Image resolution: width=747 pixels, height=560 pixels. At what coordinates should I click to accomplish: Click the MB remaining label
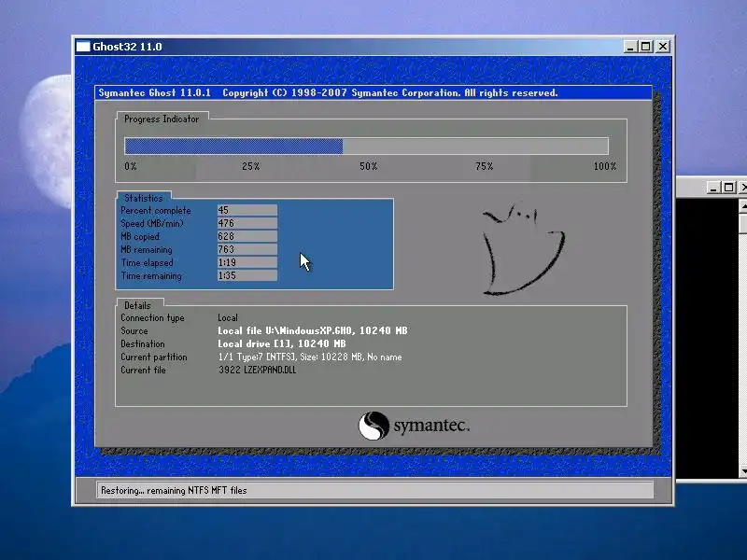pyautogui.click(x=147, y=249)
